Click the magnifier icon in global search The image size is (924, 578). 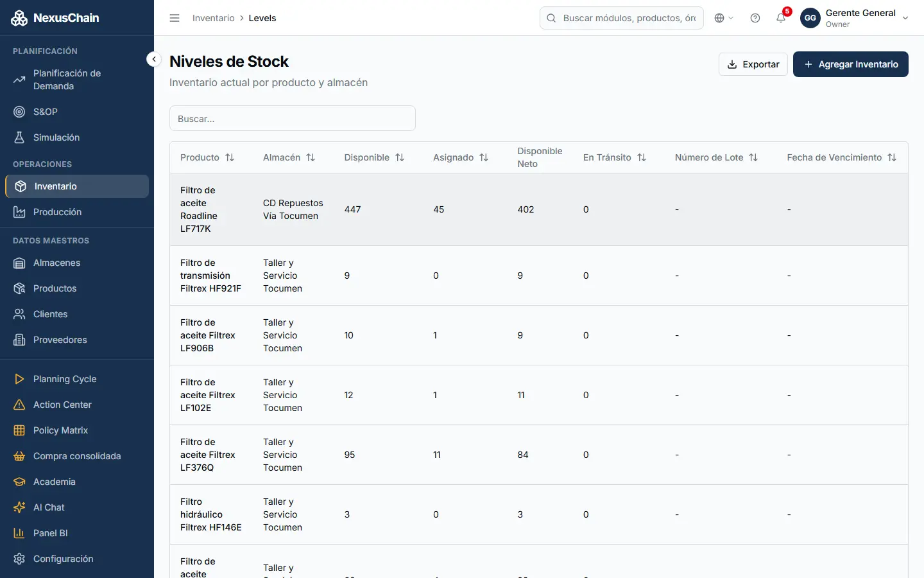pyautogui.click(x=551, y=18)
